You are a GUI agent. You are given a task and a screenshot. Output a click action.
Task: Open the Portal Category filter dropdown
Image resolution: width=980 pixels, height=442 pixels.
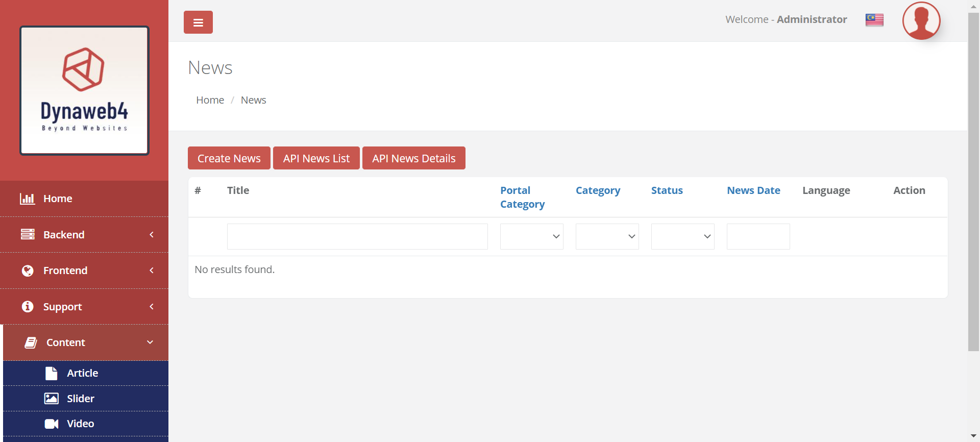531,236
